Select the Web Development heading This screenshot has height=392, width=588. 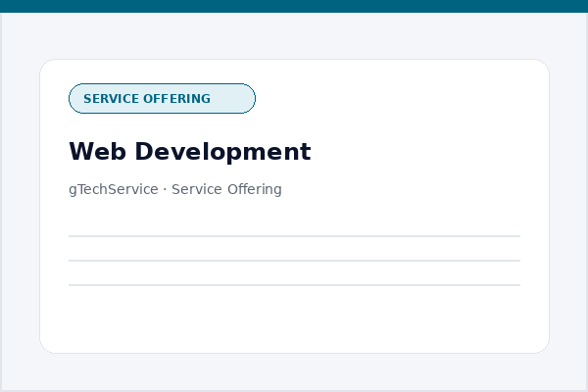pos(190,152)
